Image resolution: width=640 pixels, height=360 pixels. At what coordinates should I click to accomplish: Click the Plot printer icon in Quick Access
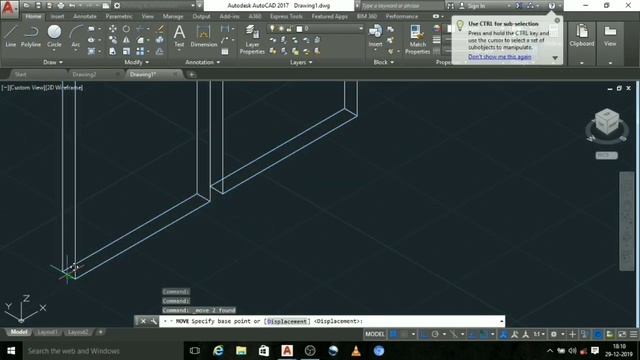[x=61, y=6]
